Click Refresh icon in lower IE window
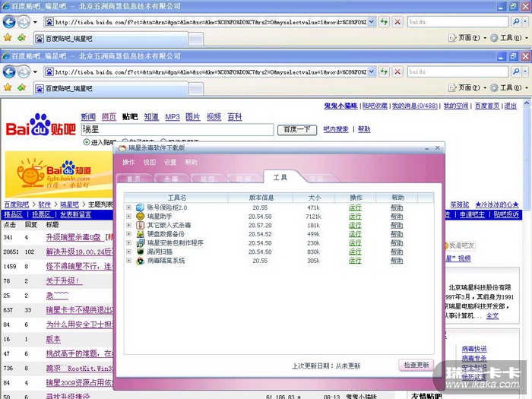This screenshot has height=399, width=532. pos(384,72)
